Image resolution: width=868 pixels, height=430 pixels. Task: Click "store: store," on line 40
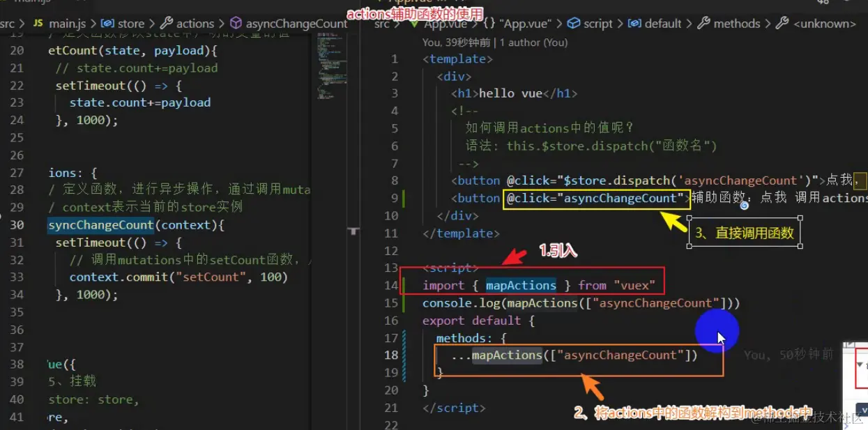pos(93,399)
